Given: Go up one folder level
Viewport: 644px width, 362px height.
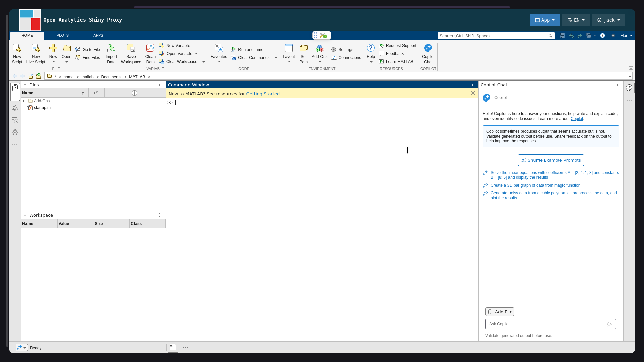Looking at the screenshot, I should (31, 76).
